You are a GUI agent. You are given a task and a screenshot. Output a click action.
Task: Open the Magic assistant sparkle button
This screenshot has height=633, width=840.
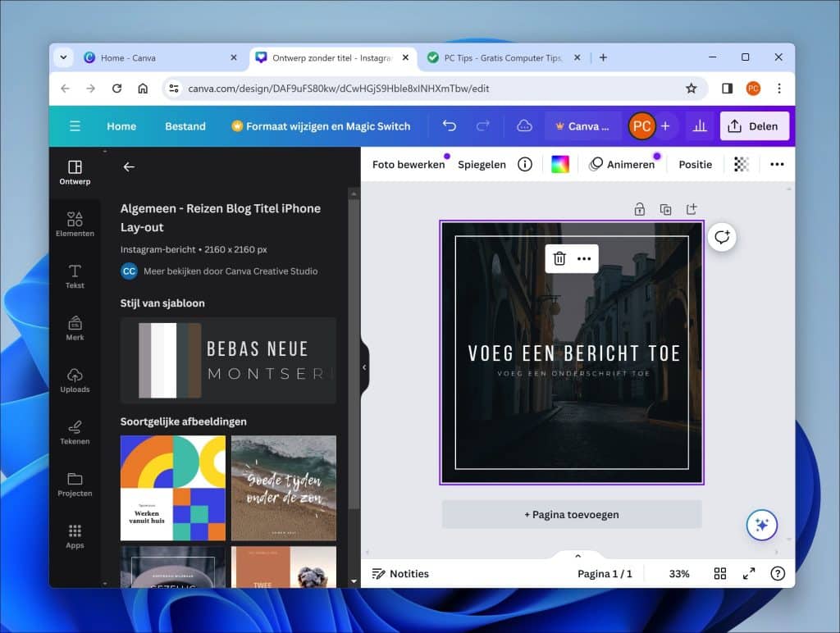762,526
